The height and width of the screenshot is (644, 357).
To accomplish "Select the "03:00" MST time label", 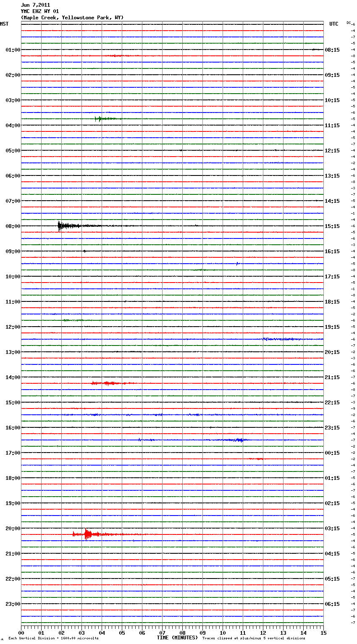I will click(13, 100).
